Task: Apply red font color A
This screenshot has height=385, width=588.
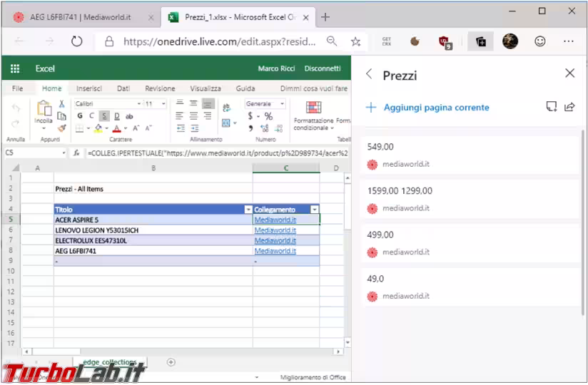Action: (117, 128)
